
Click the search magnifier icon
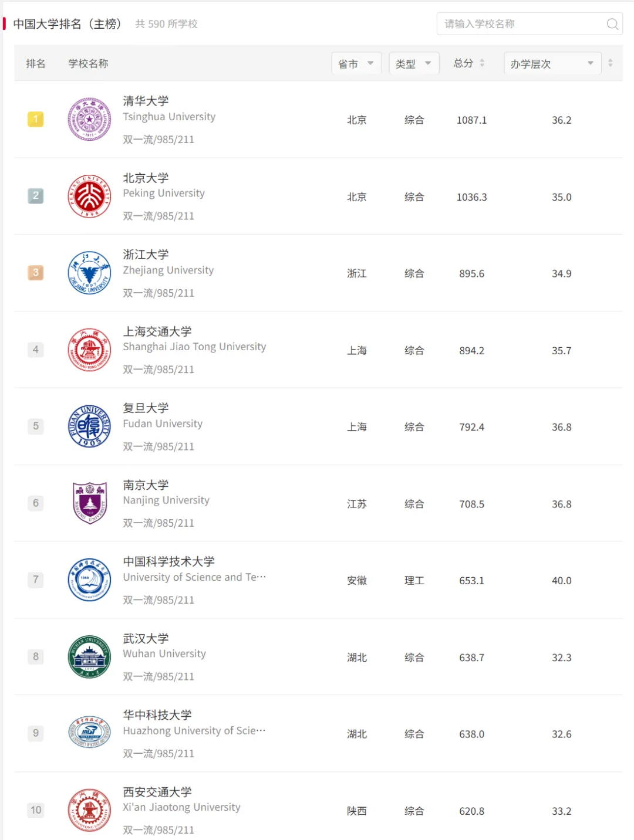click(x=612, y=24)
